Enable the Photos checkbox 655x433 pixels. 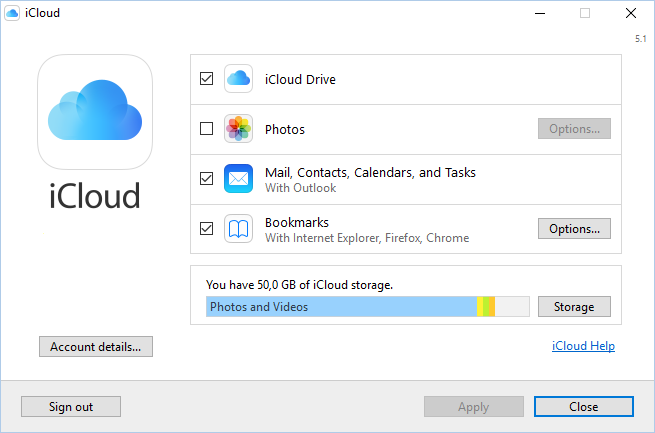click(x=207, y=129)
